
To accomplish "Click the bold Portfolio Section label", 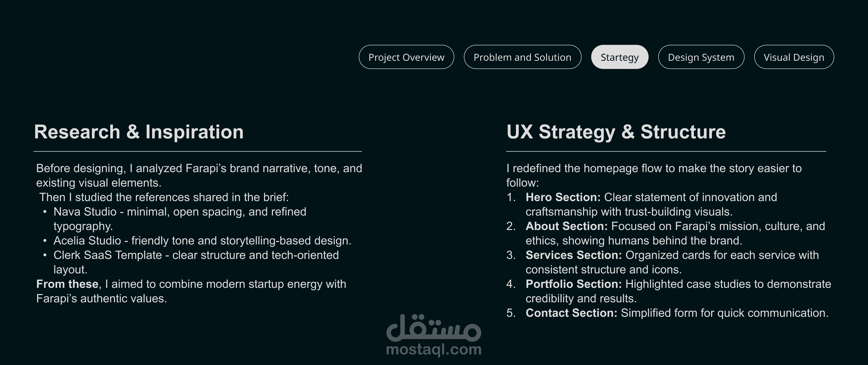I will (x=574, y=284).
